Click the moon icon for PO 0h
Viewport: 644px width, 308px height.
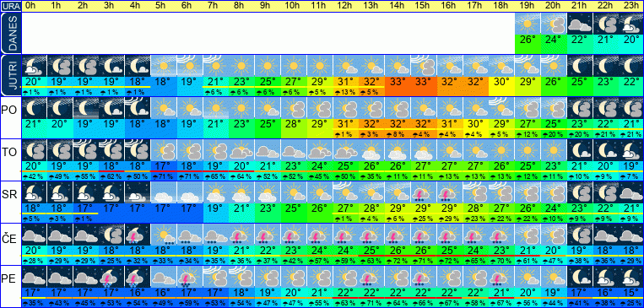[x=34, y=108]
